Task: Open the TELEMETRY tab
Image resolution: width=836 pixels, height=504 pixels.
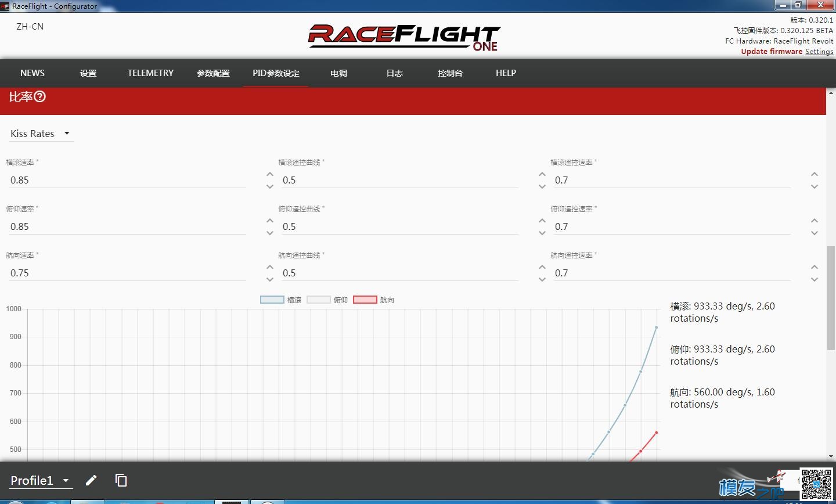Action: point(151,73)
